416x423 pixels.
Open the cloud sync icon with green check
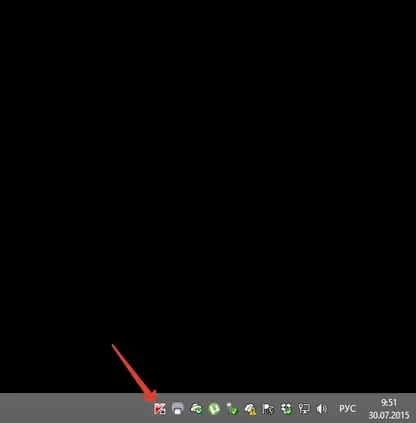point(196,409)
